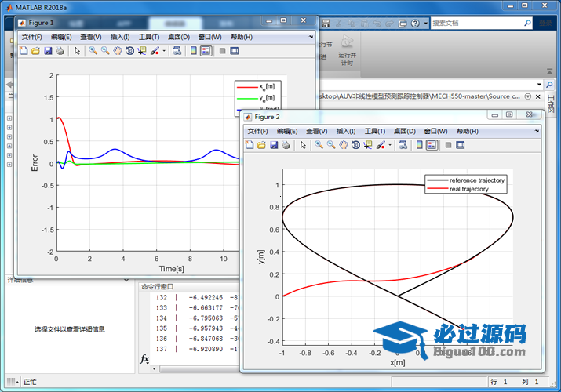Screen dimensions: 561x392
Task: Open editor file path actions circle dropdown
Action: pyautogui.click(x=527, y=96)
